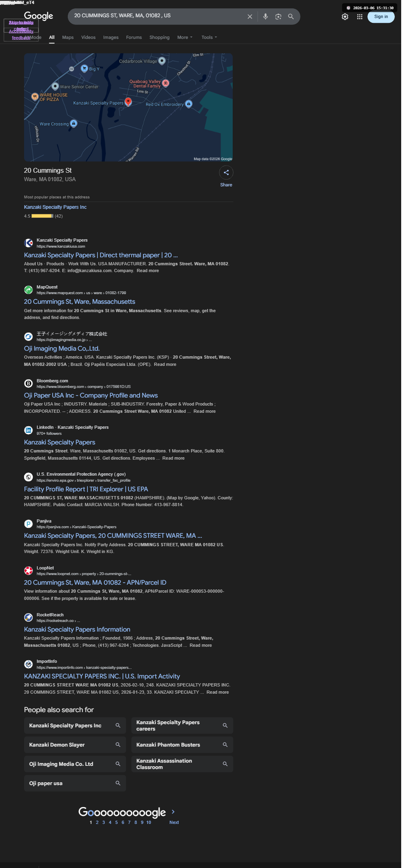Search for Oji paper usa suggestion
406x868 pixels.
point(75,783)
